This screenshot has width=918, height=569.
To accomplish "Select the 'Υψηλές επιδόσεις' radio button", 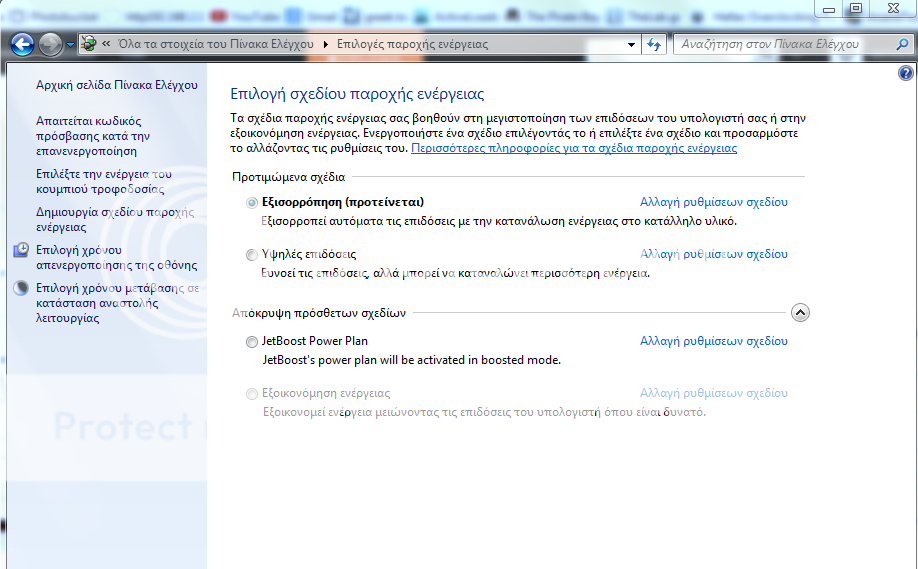I will pyautogui.click(x=251, y=255).
